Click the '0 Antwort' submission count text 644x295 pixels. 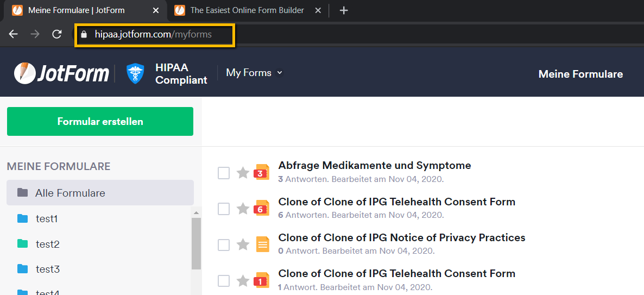click(x=299, y=250)
